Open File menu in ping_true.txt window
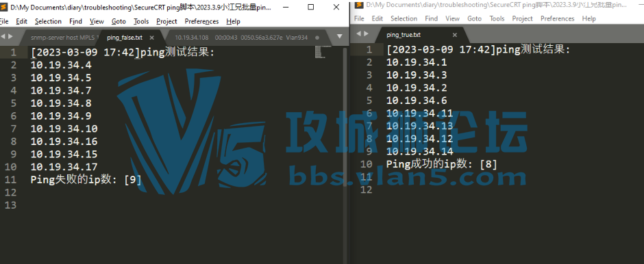 coord(359,18)
